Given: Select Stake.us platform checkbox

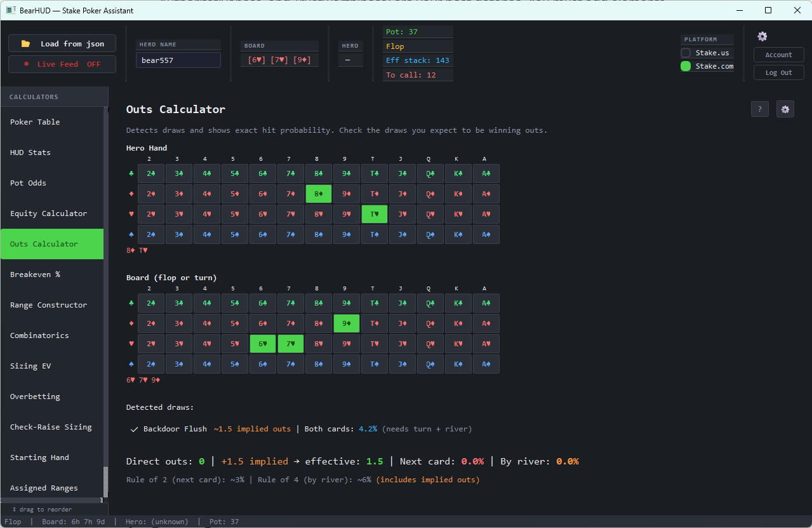Looking at the screenshot, I should click(x=686, y=53).
